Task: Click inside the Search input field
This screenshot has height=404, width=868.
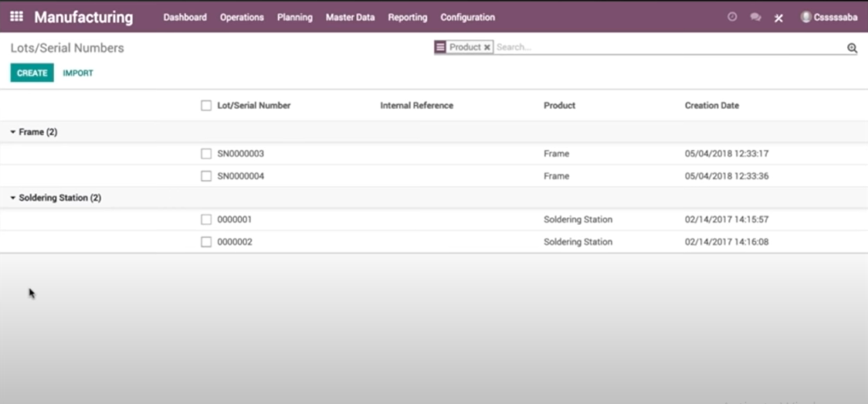Action: click(664, 47)
